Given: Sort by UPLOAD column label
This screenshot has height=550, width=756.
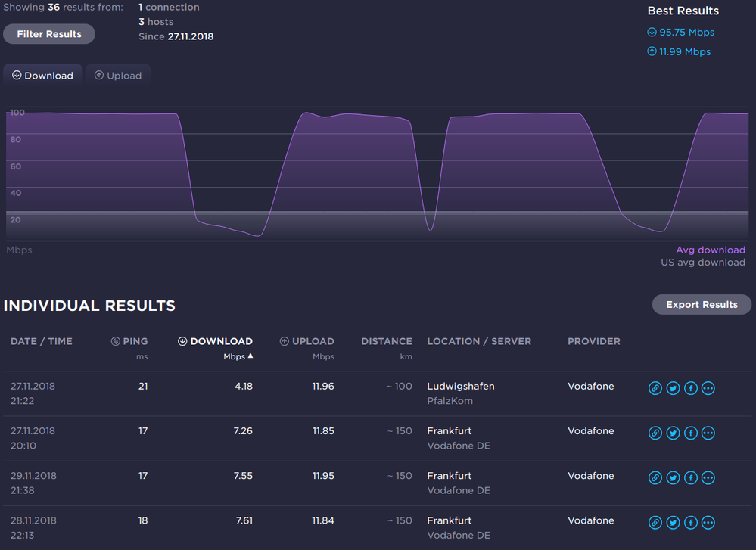Looking at the screenshot, I should point(313,341).
